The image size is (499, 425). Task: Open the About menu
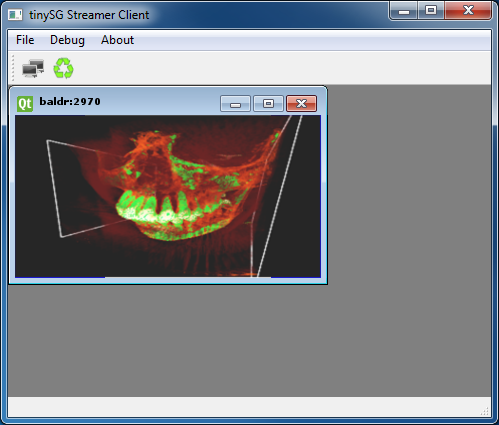click(117, 40)
